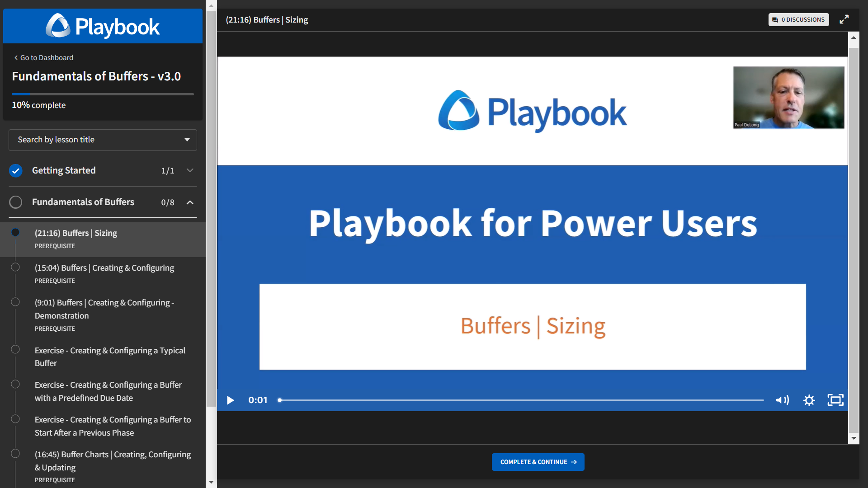
Task: Click status circle for Previous Phase exercise
Action: point(15,419)
